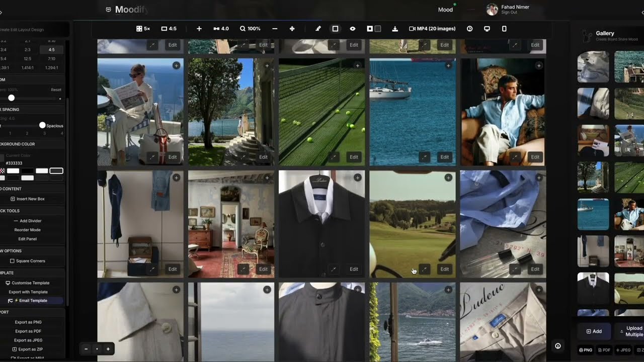The width and height of the screenshot is (644, 362).
Task: Toggle the square corners frame icon in the toolbar
Action: click(x=335, y=29)
